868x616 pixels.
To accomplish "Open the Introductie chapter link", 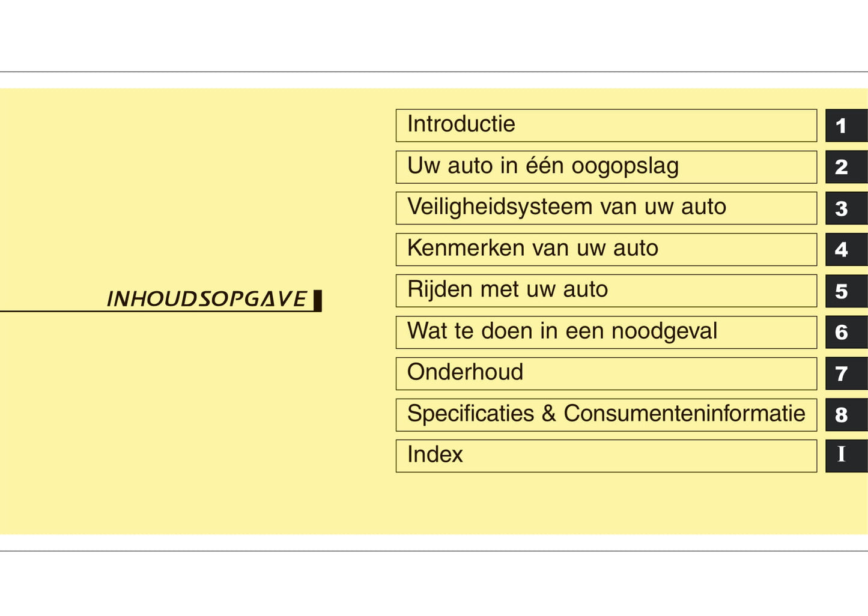I will [x=605, y=125].
